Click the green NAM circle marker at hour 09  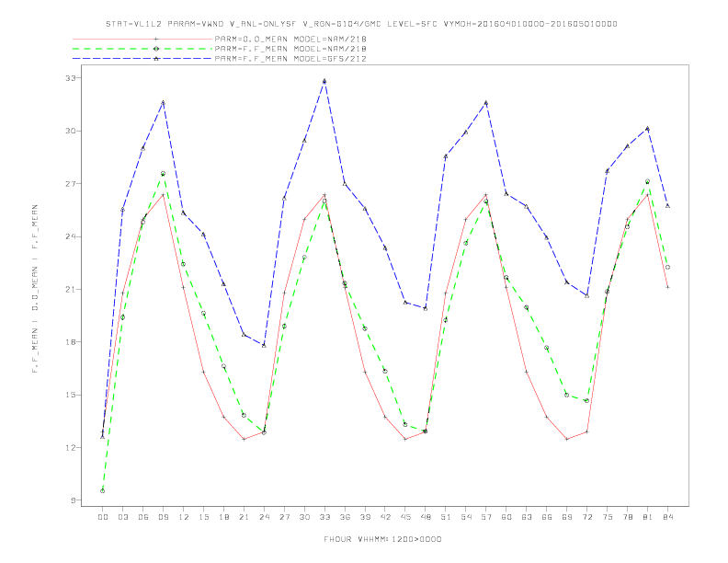pos(163,173)
